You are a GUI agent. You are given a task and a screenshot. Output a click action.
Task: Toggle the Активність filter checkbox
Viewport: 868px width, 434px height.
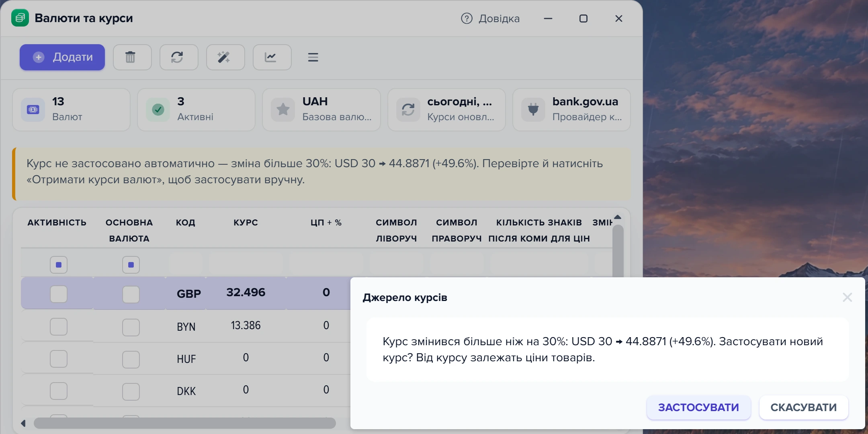point(59,265)
